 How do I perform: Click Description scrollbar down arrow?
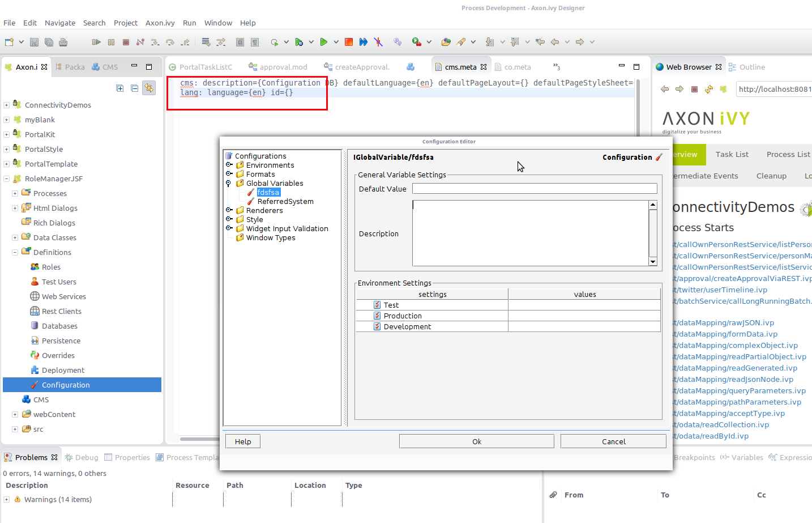653,261
